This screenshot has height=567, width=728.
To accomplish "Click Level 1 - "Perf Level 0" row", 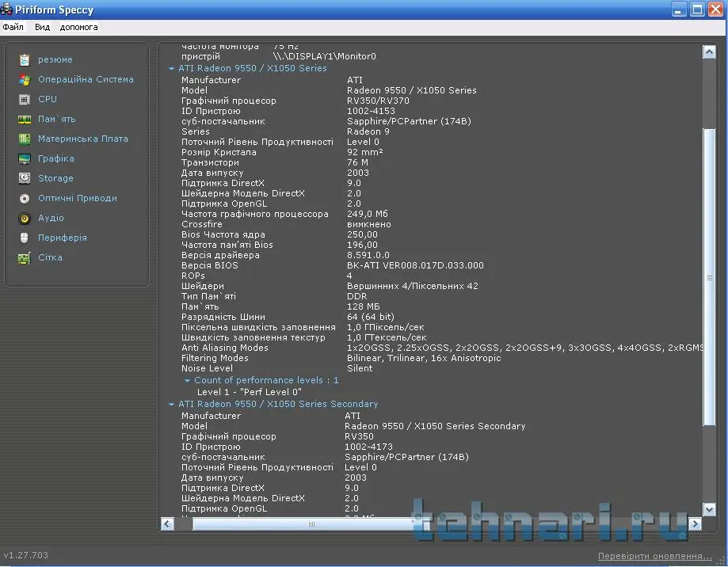I will point(250,392).
